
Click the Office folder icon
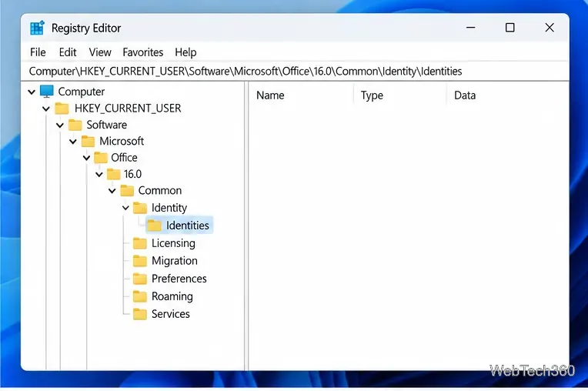click(101, 158)
